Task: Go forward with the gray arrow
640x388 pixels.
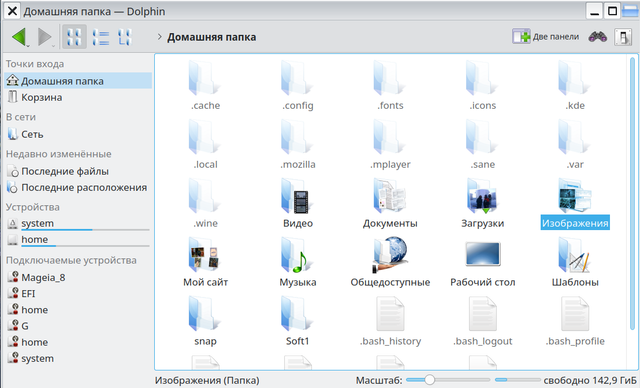Action: [x=44, y=37]
